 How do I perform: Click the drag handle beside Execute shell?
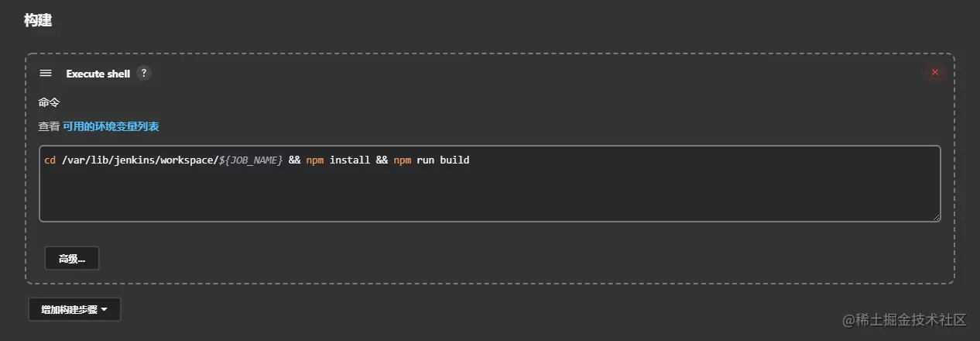pyautogui.click(x=46, y=73)
